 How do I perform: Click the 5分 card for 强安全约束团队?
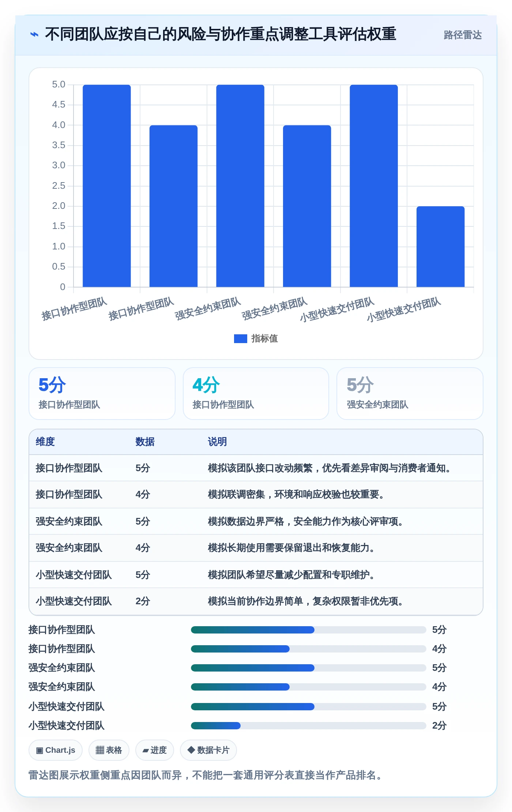410,394
